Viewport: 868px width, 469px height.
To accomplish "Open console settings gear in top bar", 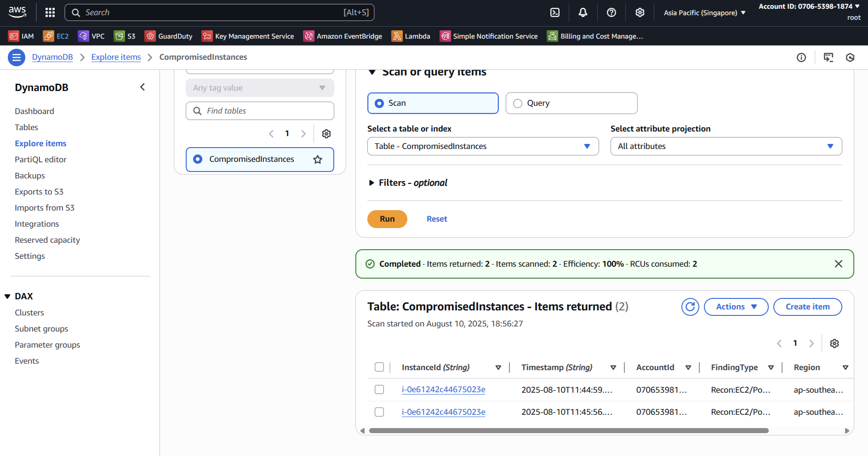I will [640, 12].
